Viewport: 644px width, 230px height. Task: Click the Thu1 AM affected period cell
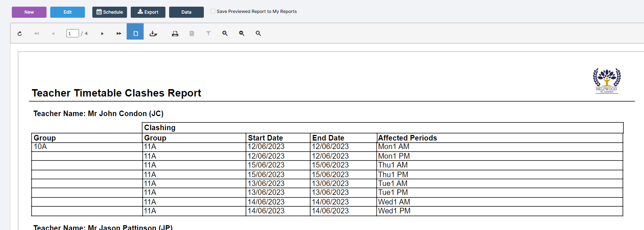point(500,165)
